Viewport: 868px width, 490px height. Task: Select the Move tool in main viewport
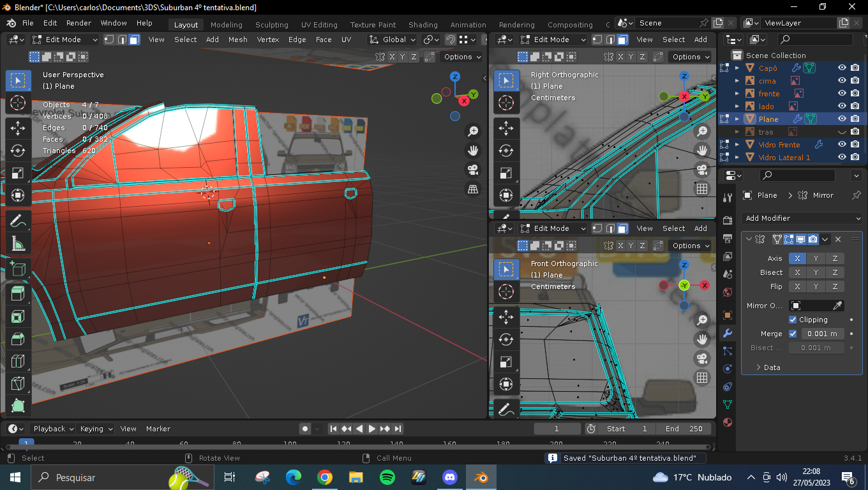18,128
